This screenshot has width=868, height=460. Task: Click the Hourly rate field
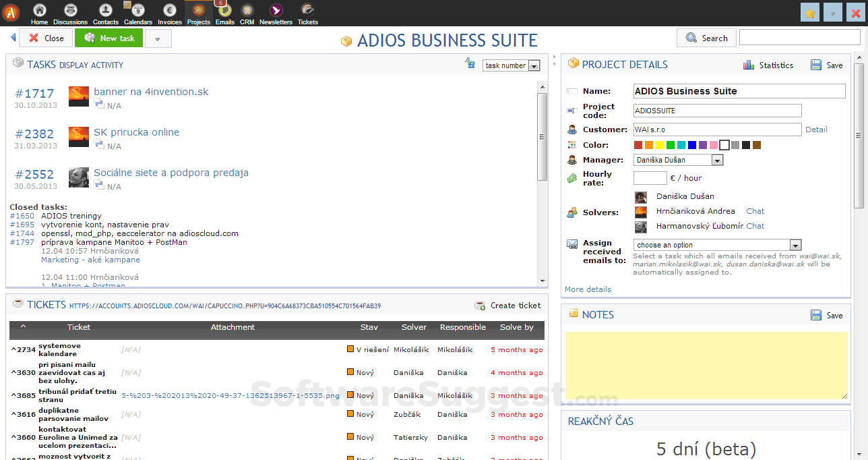(650, 178)
